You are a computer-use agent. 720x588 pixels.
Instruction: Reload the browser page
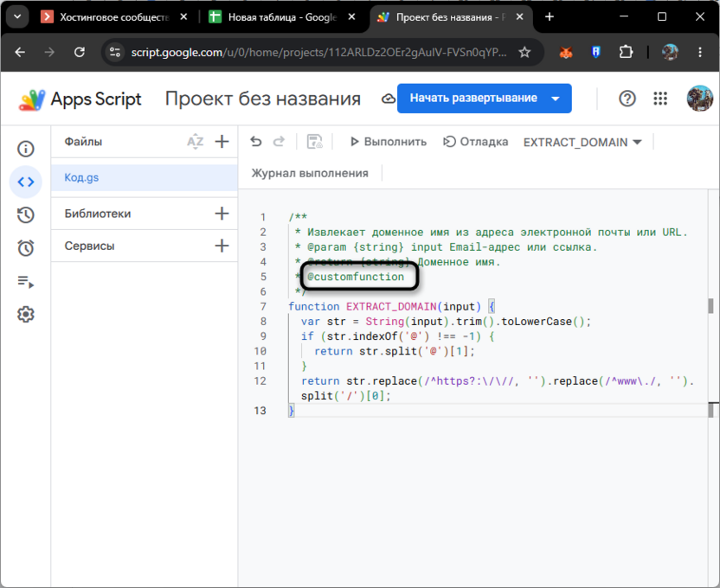tap(80, 52)
